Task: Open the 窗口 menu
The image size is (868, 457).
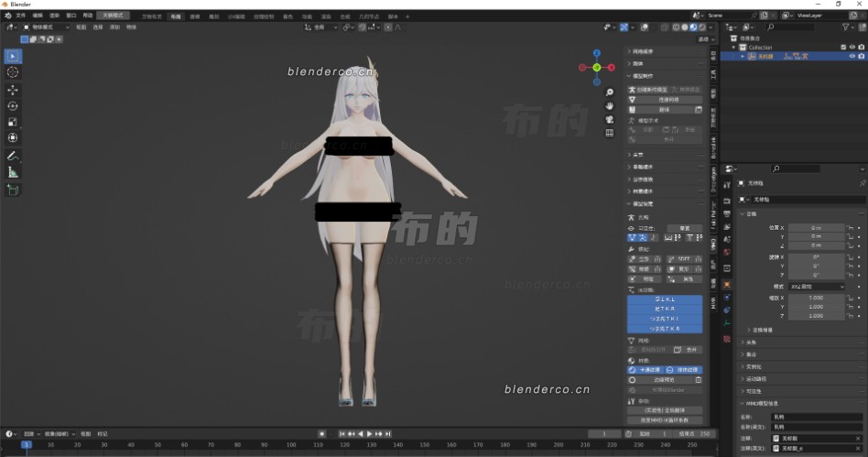Action: (x=71, y=16)
